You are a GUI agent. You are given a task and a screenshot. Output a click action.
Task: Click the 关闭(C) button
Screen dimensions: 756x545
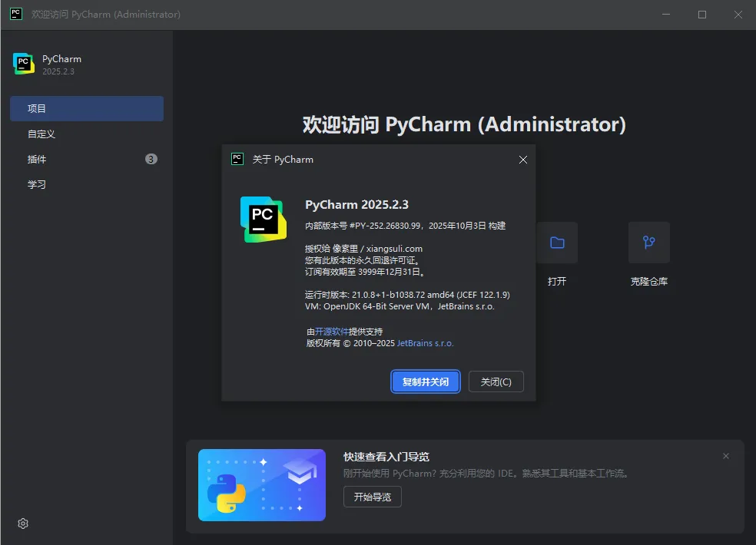pos(496,381)
